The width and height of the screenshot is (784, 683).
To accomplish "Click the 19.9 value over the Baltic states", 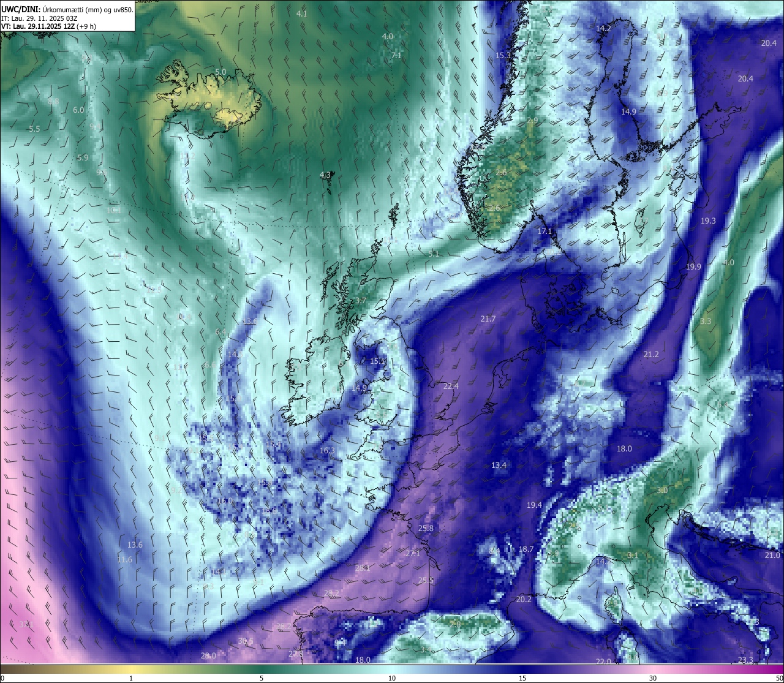I will tap(693, 266).
